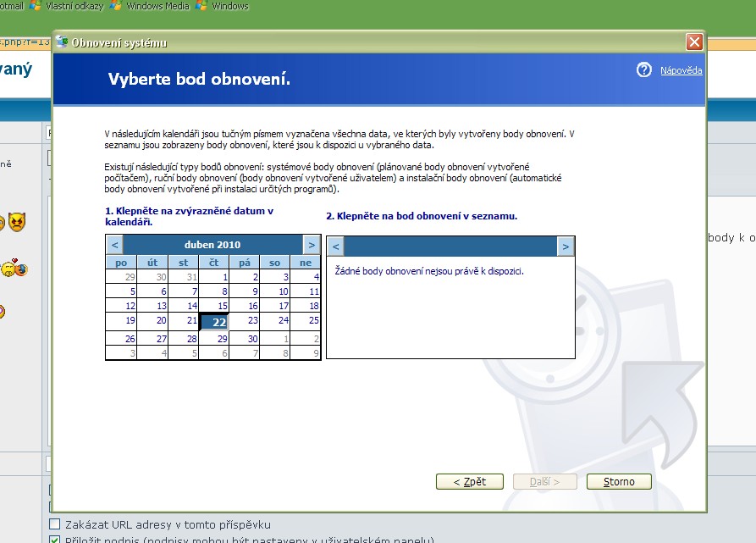The width and height of the screenshot is (756, 543).
Task: Click the Obnovení systému title bar icon
Action: (62, 42)
